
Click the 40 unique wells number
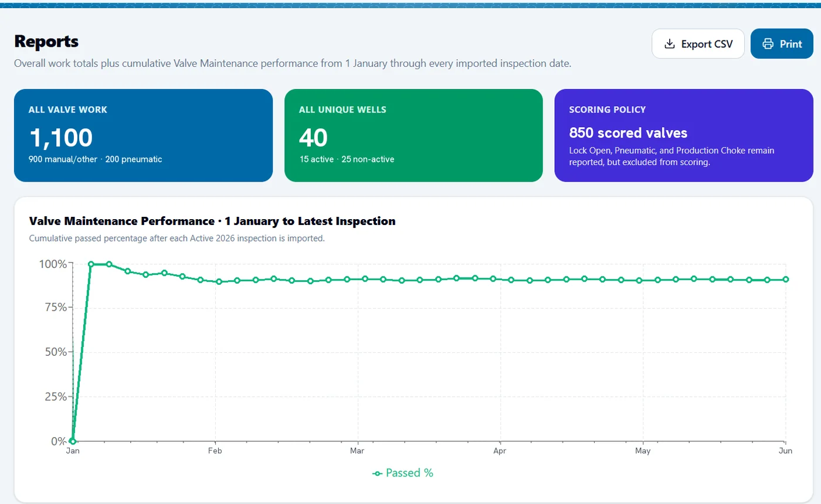pos(313,138)
